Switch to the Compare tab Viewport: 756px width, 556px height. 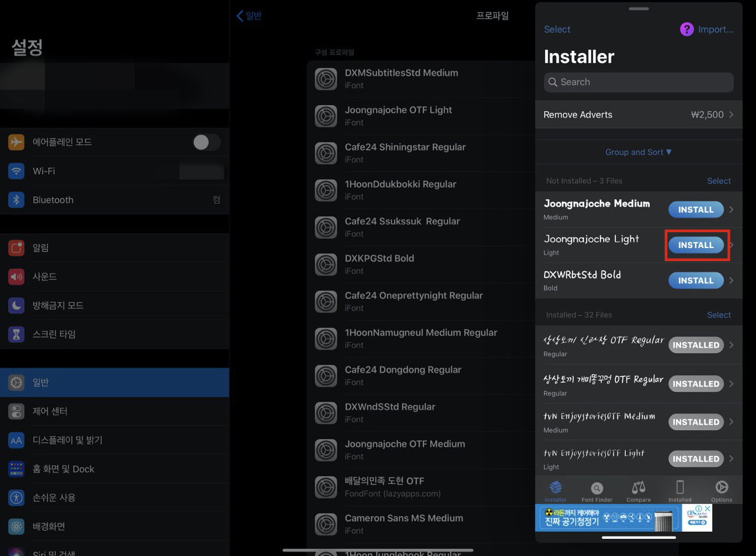coord(638,491)
